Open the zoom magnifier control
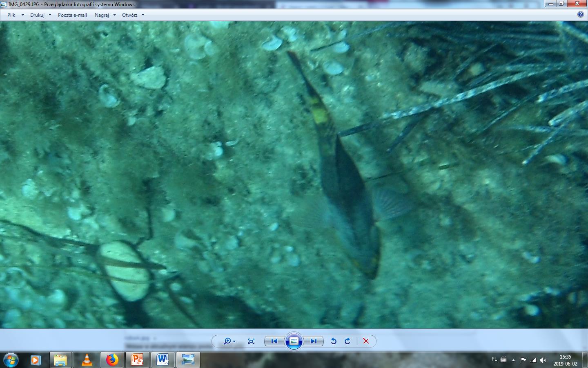The image size is (588, 368). [229, 341]
